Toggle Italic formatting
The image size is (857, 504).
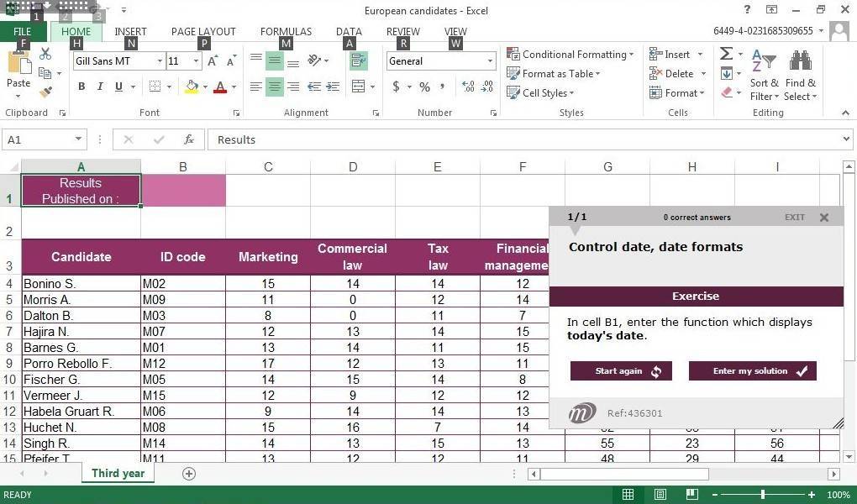pyautogui.click(x=100, y=87)
